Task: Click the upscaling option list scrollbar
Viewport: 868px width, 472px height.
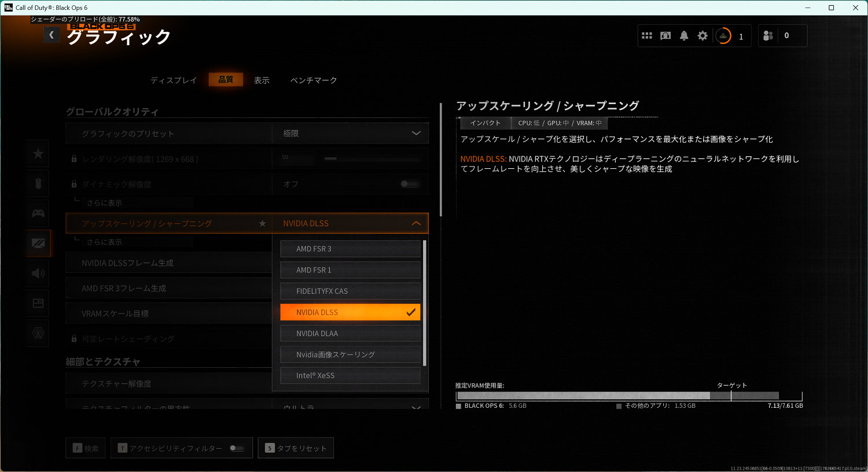Action: [425, 303]
